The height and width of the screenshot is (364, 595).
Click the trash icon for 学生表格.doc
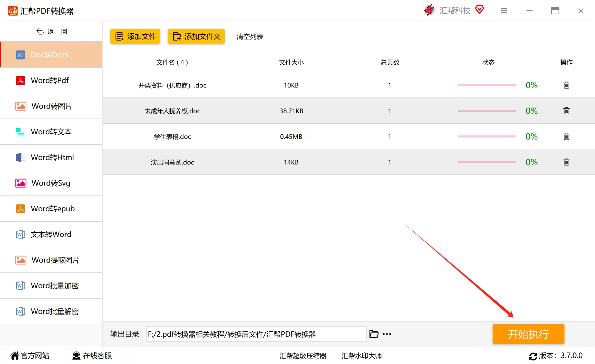coord(566,136)
